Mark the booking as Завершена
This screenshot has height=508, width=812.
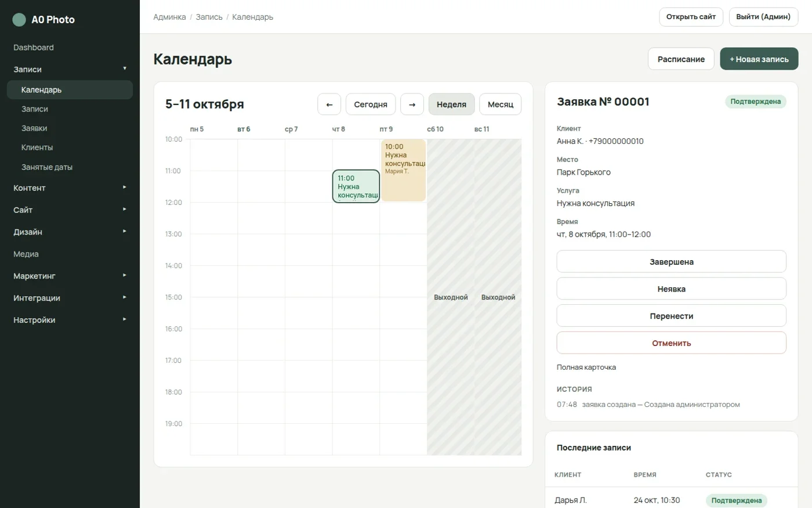pos(672,262)
